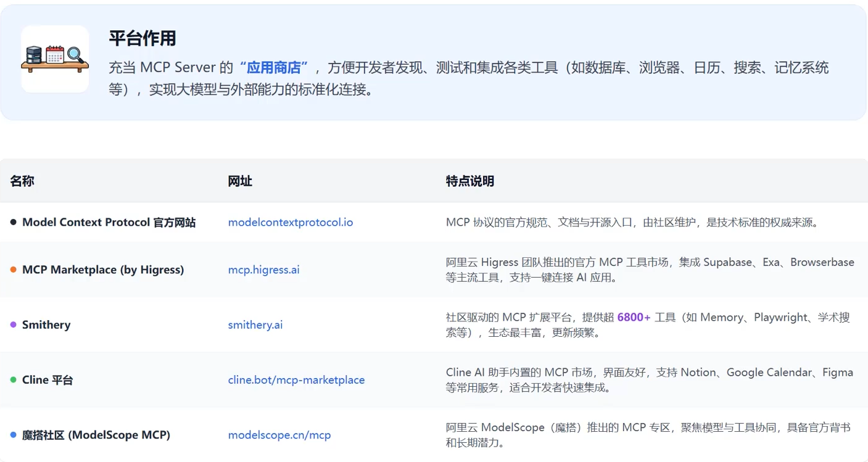Open the mcp.higress.ai link
Image resolution: width=868 pixels, height=462 pixels.
263,270
